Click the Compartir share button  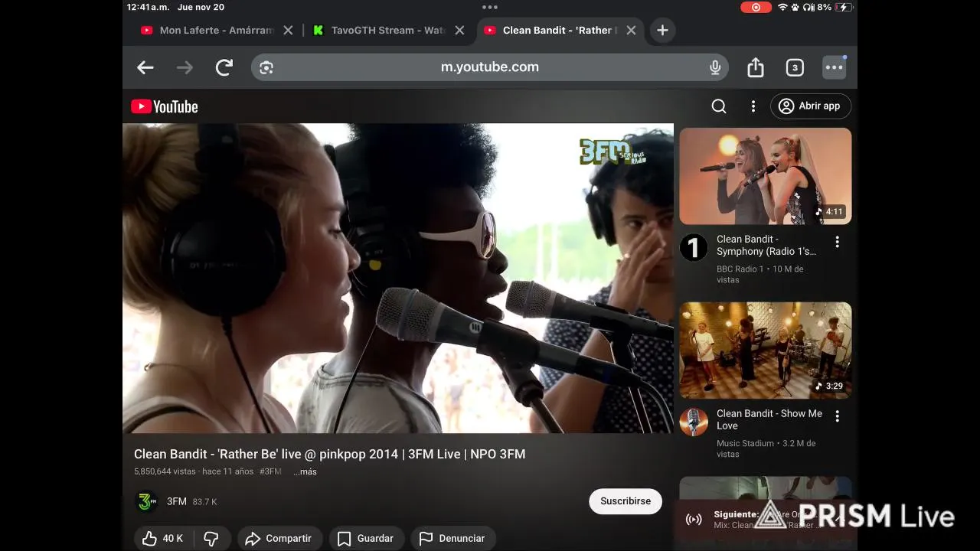pos(279,539)
